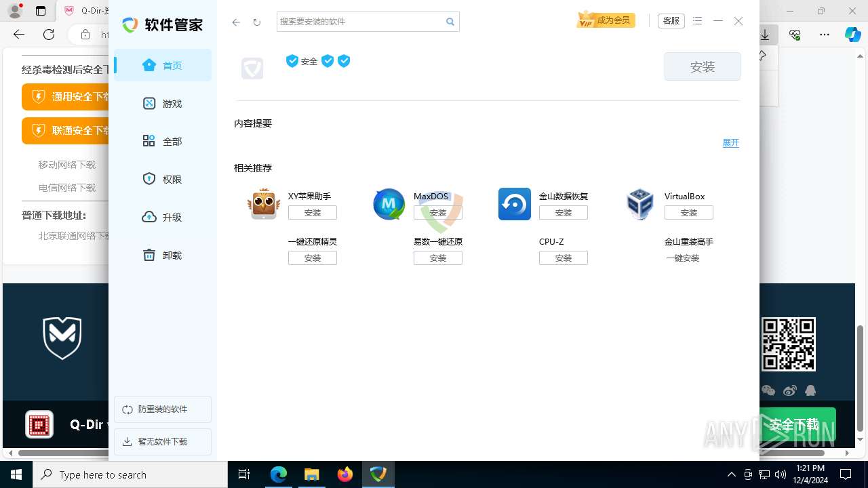868x488 pixels.
Task: Click the 成为会员 VIP button
Action: tap(604, 20)
